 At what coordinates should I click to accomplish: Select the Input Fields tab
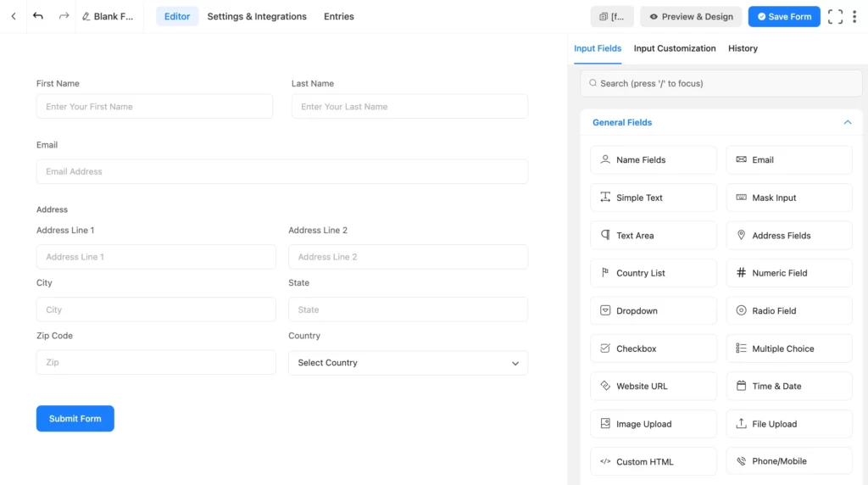(598, 48)
